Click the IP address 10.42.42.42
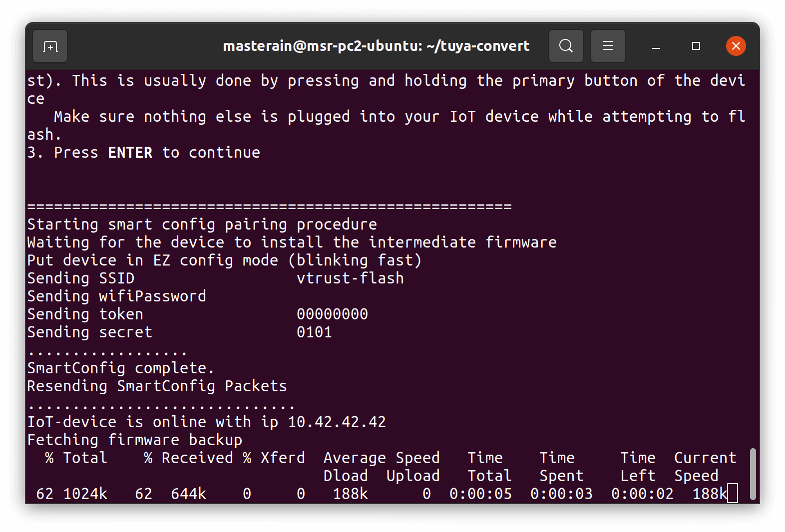Screen dimensions: 785x532 (x=337, y=422)
